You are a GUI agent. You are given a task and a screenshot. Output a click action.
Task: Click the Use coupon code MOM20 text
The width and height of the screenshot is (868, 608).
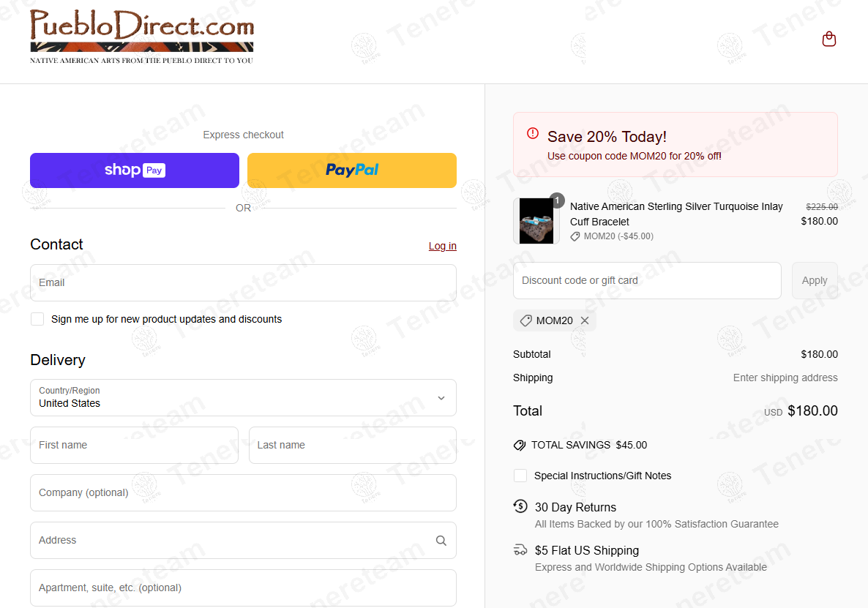[x=635, y=156]
